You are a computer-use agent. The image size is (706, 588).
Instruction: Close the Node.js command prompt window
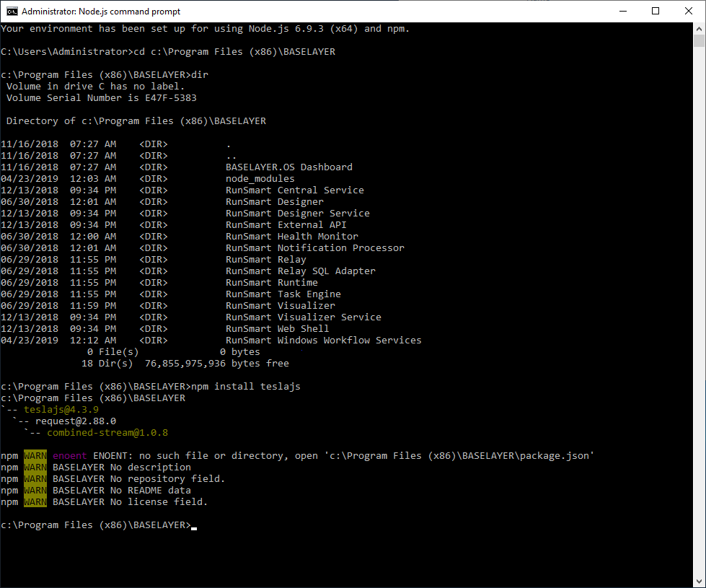(689, 12)
